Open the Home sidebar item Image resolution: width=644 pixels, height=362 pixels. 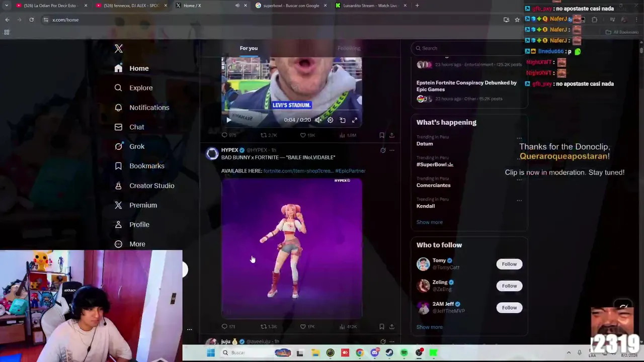(x=131, y=68)
